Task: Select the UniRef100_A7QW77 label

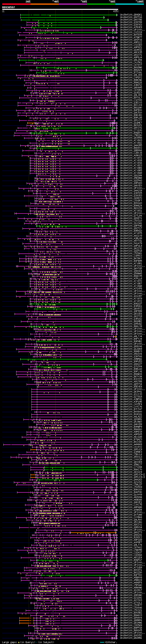Action: pos(131,37)
